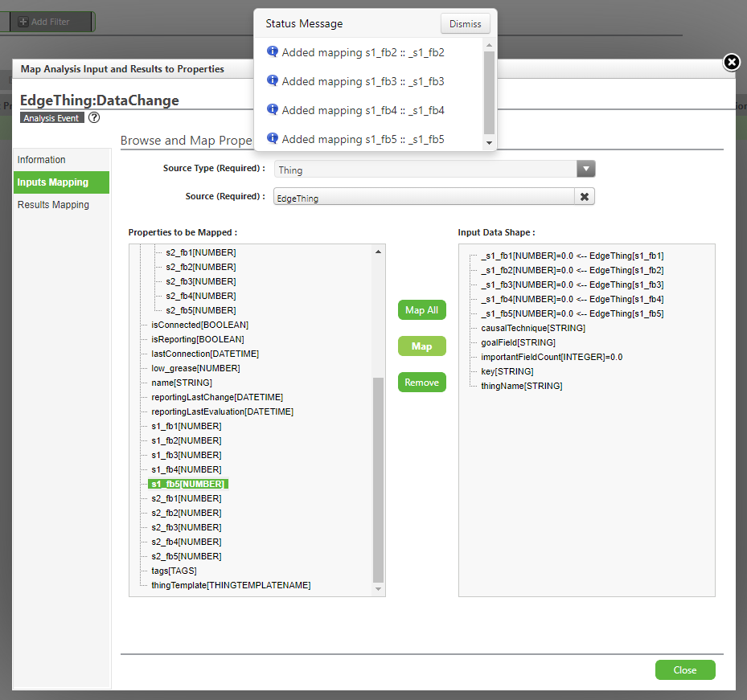Screen dimensions: 747x700
Task: Click the Remove button
Action: 421,383
